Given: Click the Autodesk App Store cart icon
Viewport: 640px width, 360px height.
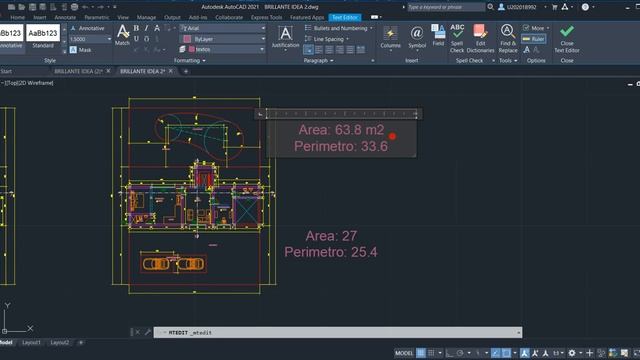Looking at the screenshot, I should tap(555, 7).
